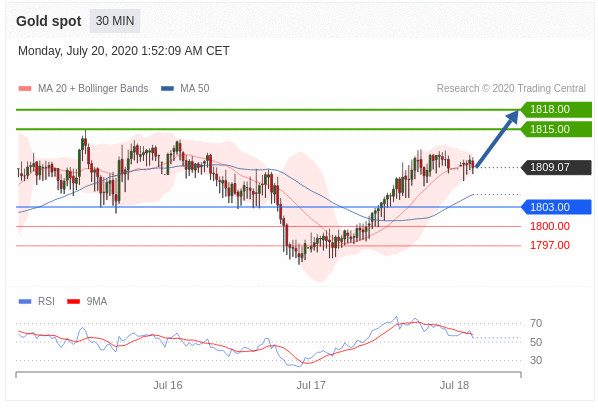Click the 1803.00 blue pivot label
598x408 pixels.
[556, 207]
